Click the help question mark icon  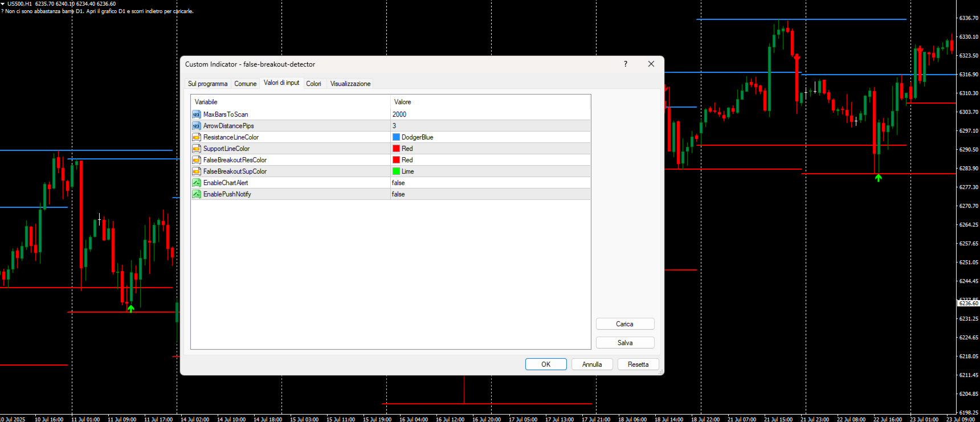click(x=626, y=64)
